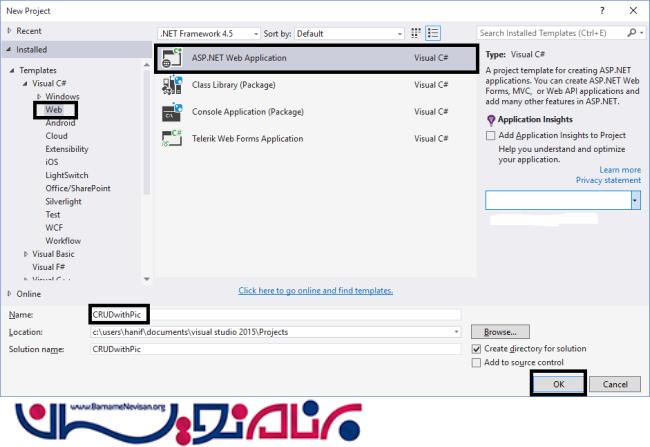Tick Add to source control checkbox
The width and height of the screenshot is (650, 447).
tap(476, 363)
